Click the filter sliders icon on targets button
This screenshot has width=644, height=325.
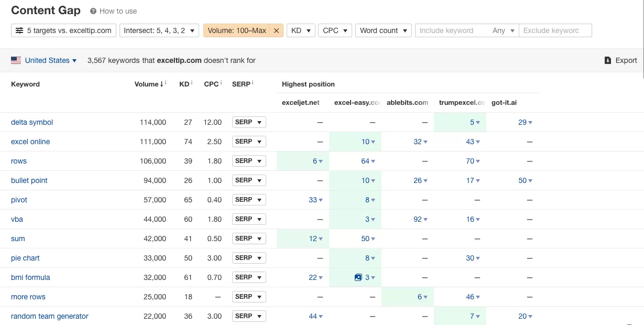pos(19,30)
